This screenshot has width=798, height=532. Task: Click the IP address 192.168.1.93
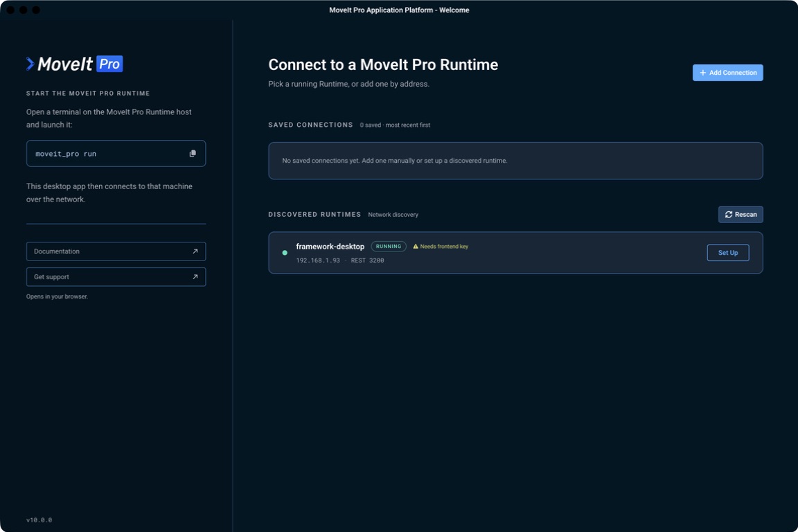click(x=318, y=260)
